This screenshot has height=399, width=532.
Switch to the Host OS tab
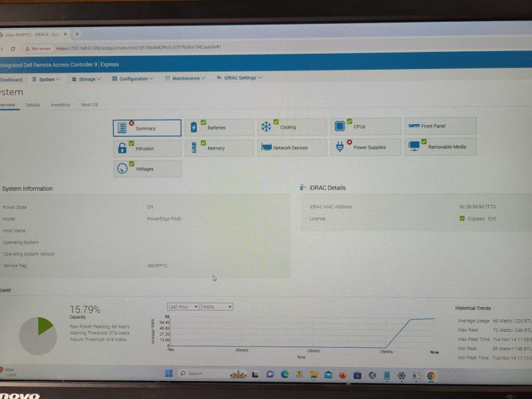click(90, 104)
